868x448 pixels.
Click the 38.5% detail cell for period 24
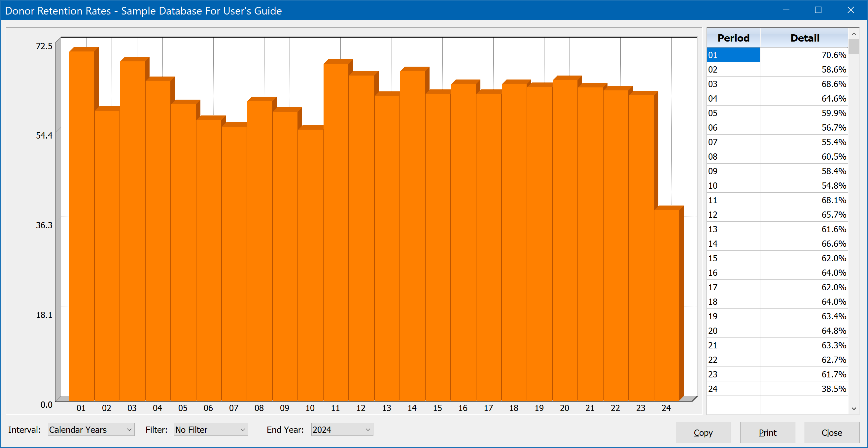pos(804,388)
